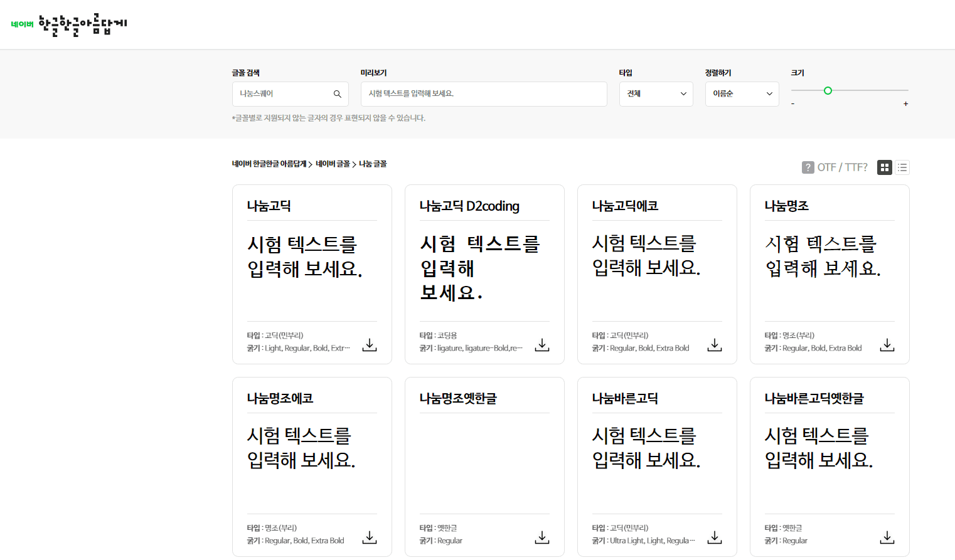This screenshot has width=955, height=560.
Task: Click 타입 : 명조(부리) under 나눔명조에코
Action: [272, 529]
